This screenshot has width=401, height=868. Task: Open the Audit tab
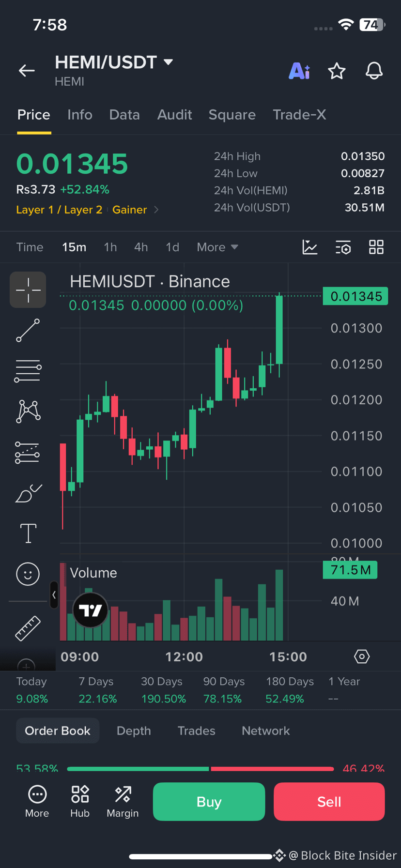click(174, 115)
